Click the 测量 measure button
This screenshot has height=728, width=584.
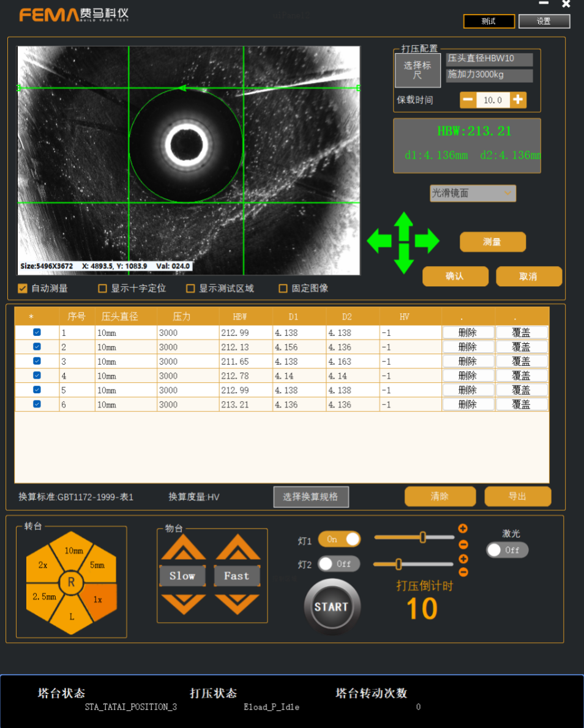point(492,242)
